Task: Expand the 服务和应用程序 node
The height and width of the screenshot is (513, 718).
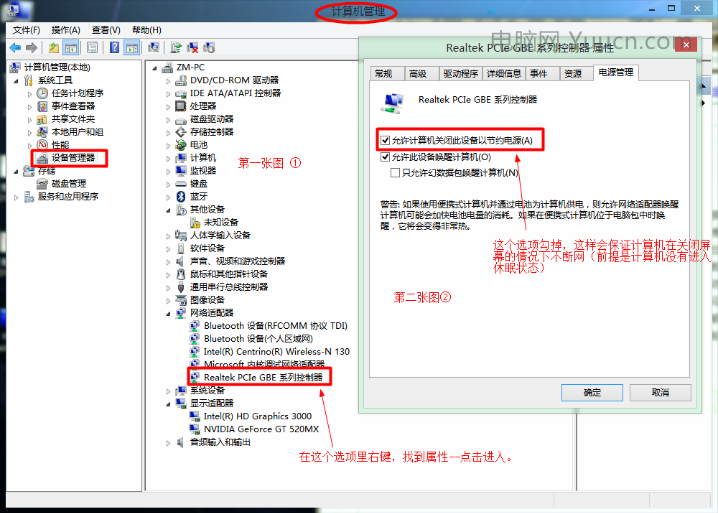Action: click(16, 197)
